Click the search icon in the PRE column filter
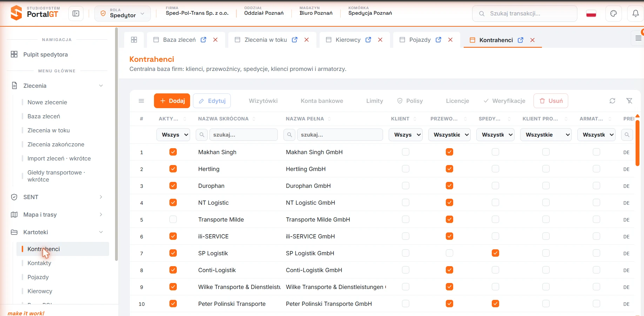 click(627, 134)
